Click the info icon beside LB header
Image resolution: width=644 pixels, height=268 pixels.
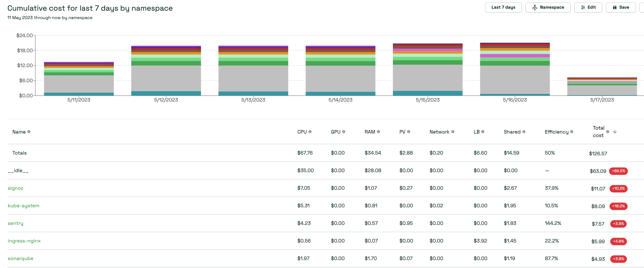coord(482,132)
